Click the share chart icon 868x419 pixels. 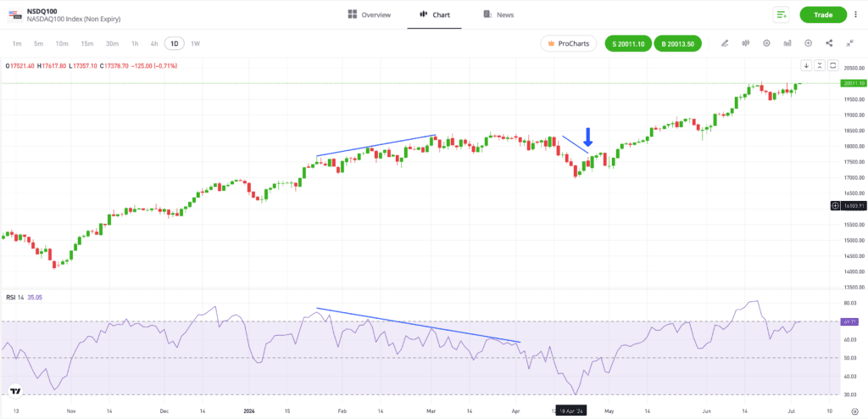pyautogui.click(x=829, y=43)
